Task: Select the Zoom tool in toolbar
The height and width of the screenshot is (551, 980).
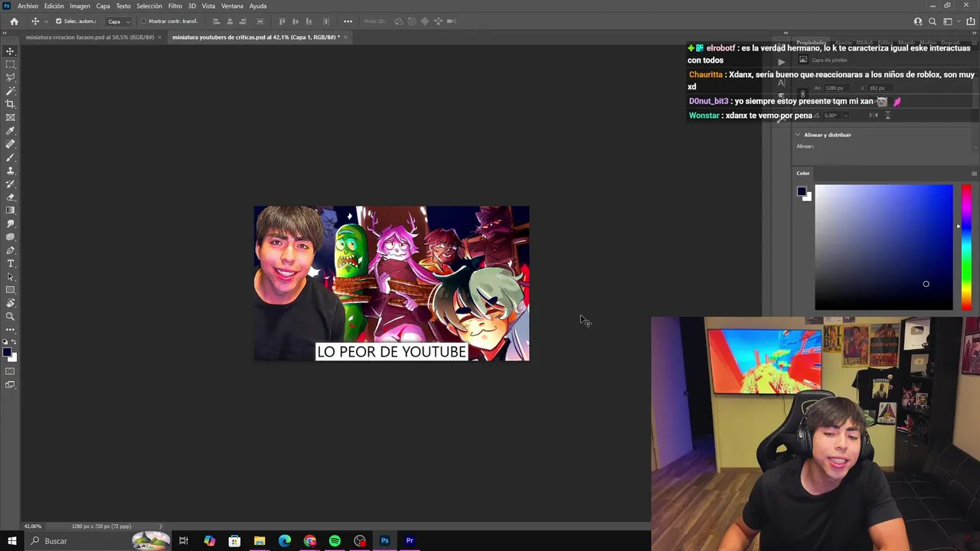Action: 10,316
